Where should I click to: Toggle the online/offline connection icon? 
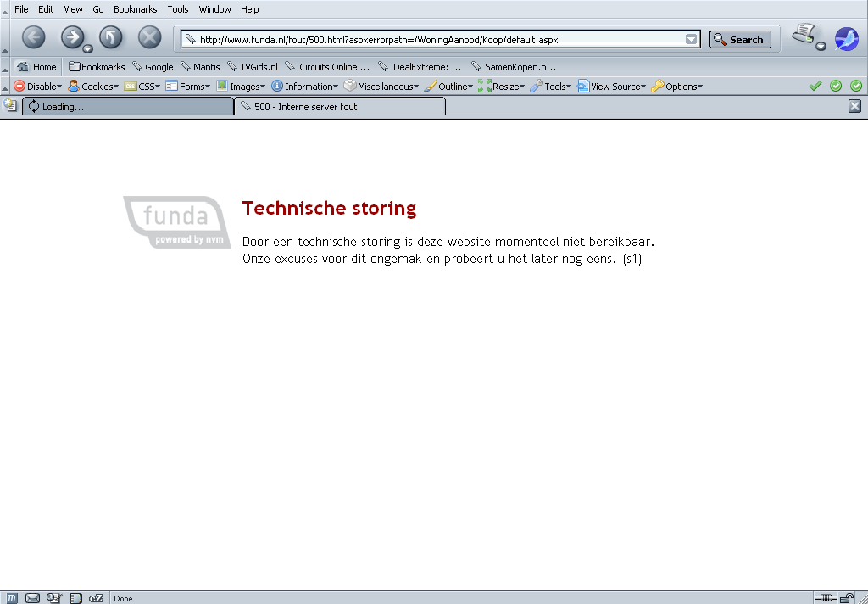click(x=825, y=598)
